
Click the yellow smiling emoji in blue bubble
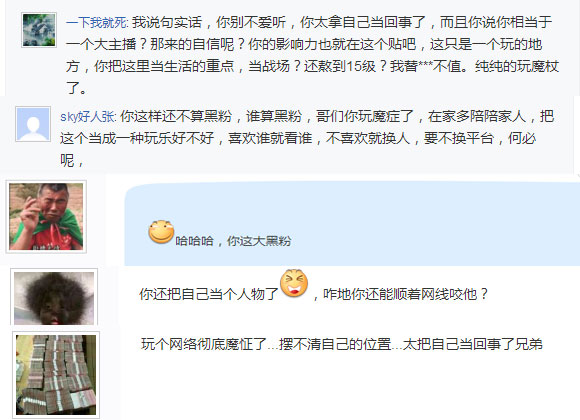pos(161,232)
